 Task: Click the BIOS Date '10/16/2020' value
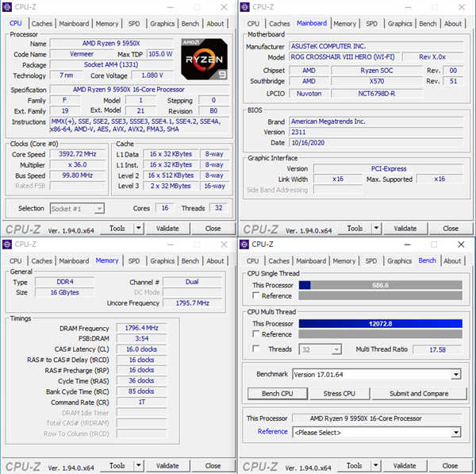tap(308, 142)
